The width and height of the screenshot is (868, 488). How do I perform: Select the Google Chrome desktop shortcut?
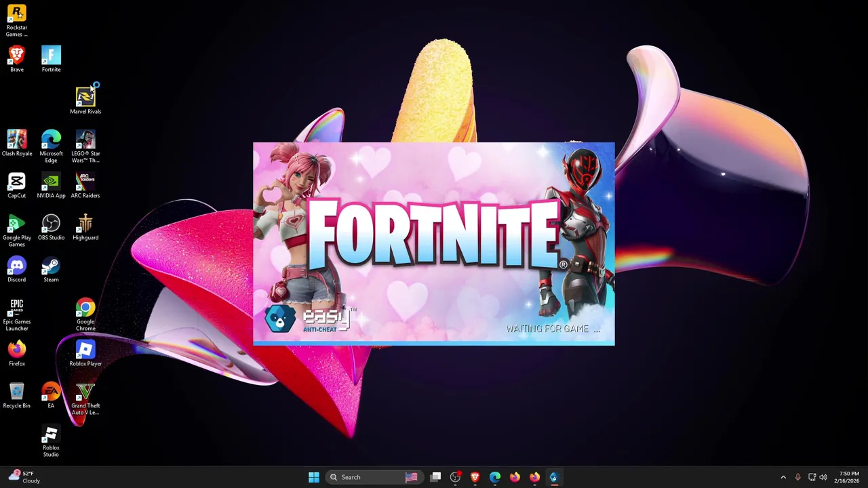pyautogui.click(x=85, y=314)
